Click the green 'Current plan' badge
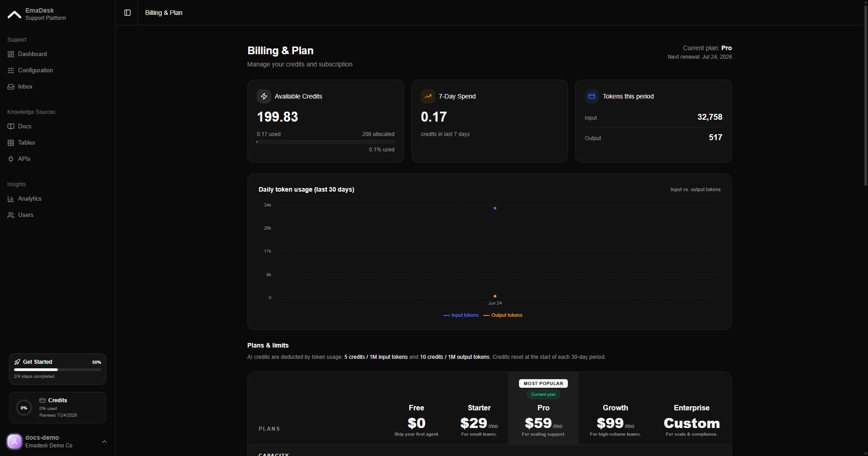The width and height of the screenshot is (868, 456). 543,395
